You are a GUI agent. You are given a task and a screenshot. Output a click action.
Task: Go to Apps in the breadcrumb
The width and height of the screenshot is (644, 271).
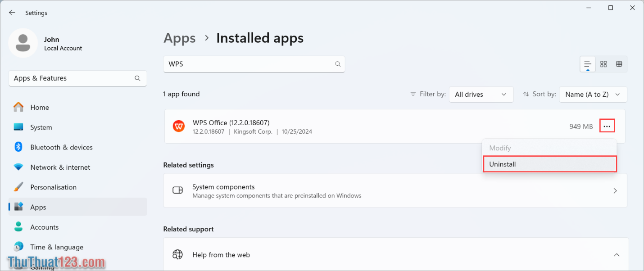(x=180, y=38)
